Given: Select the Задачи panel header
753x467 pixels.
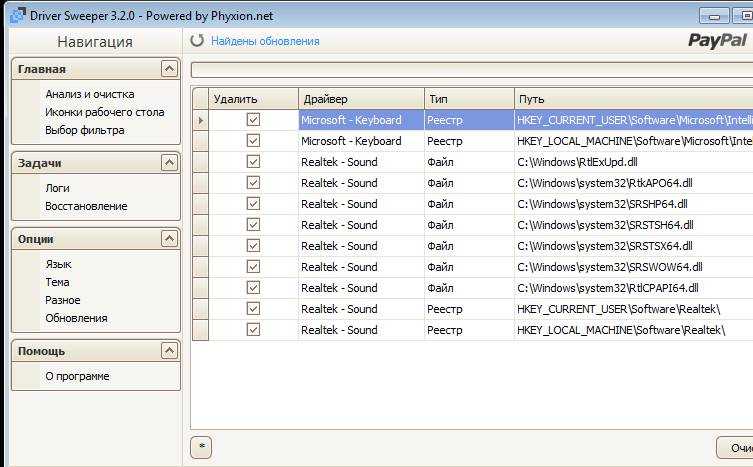Looking at the screenshot, I should point(96,163).
